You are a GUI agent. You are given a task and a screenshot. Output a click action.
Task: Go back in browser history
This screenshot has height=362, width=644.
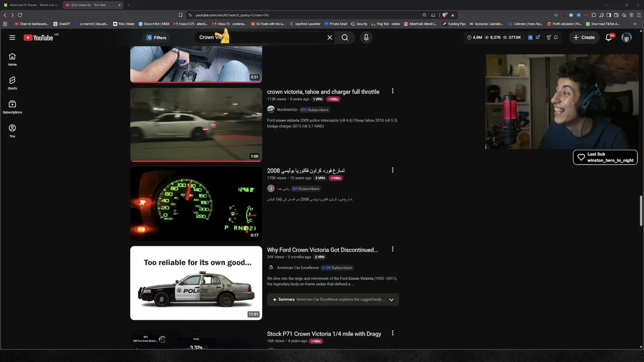5,15
